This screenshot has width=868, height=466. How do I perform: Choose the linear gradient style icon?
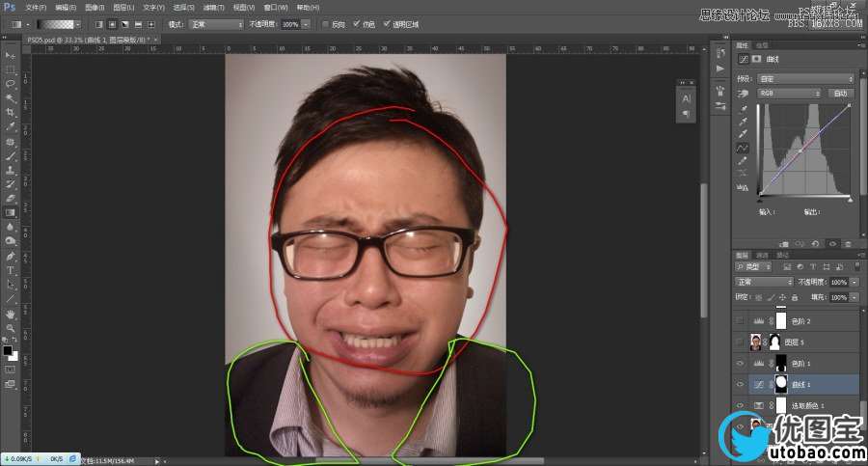99,24
